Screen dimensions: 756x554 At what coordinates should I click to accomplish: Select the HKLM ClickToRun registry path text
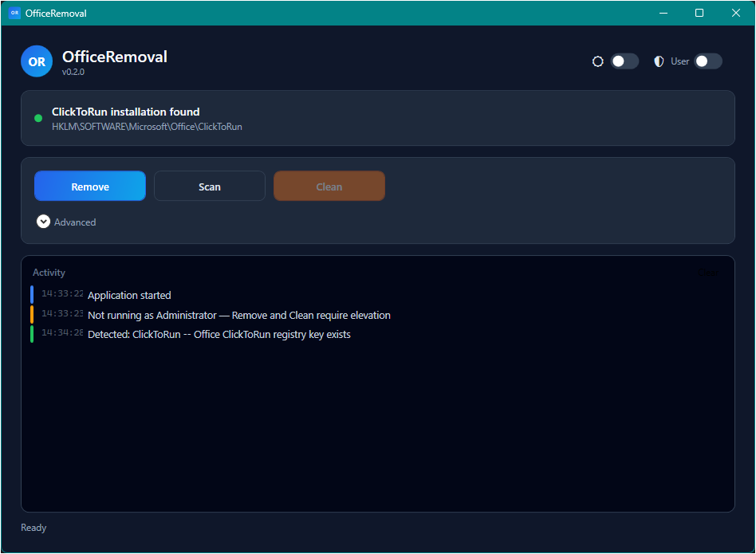pos(147,127)
